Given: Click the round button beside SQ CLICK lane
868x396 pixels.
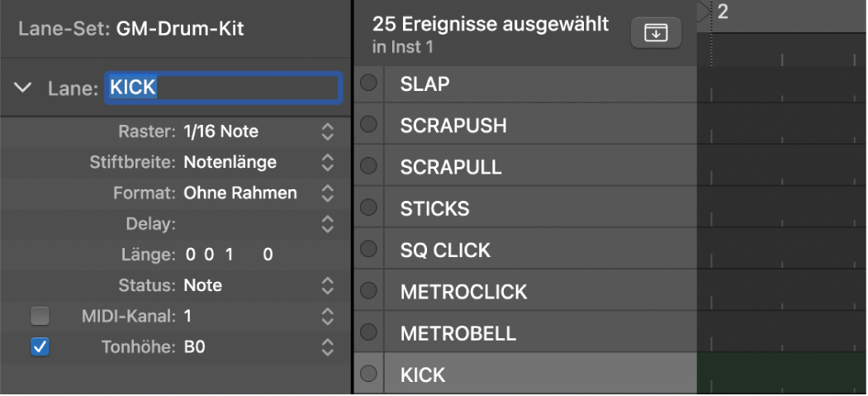Looking at the screenshot, I should click(x=368, y=249).
